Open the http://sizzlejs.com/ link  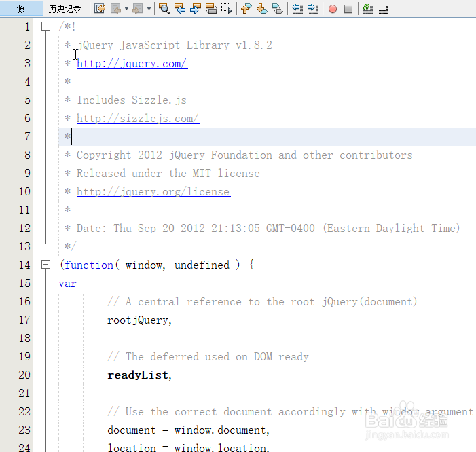coord(138,118)
